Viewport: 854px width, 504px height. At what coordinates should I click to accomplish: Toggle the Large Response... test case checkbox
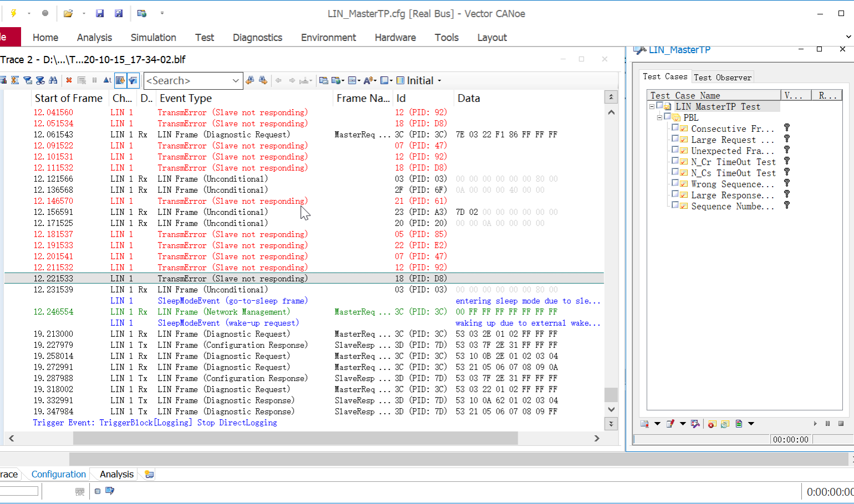pos(675,194)
